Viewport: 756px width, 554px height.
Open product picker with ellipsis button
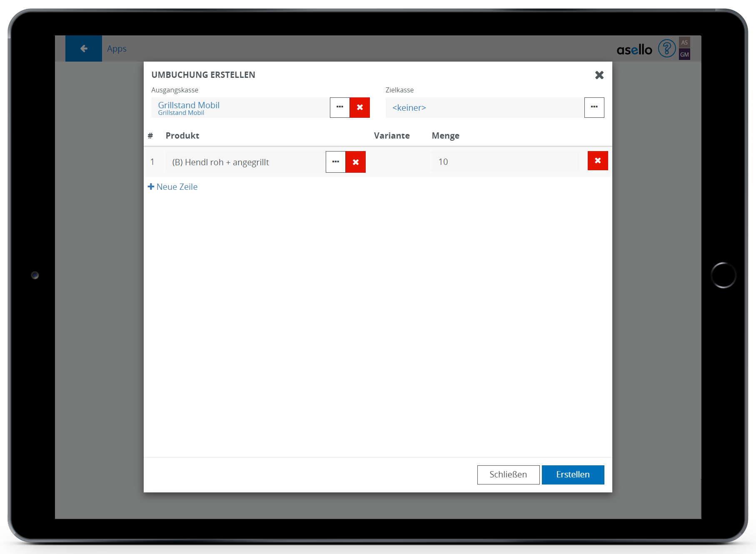coord(336,162)
